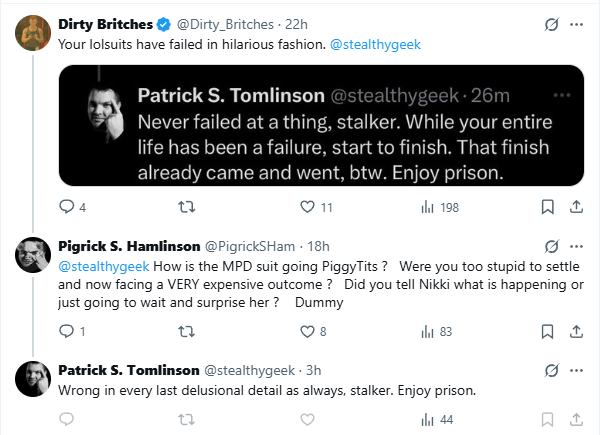Share Pigrick S. Hamlinson's tweet
This screenshot has height=435, width=600.
coord(576,331)
